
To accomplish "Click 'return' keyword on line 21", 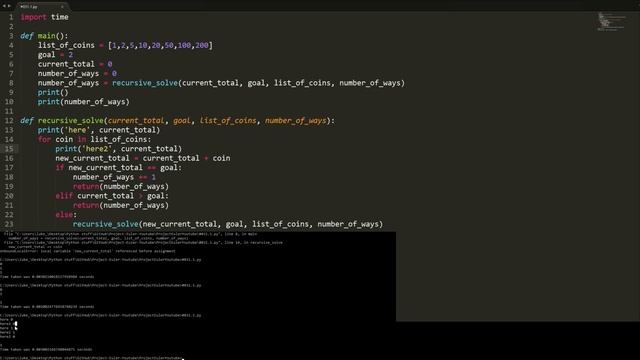I will pyautogui.click(x=86, y=205).
